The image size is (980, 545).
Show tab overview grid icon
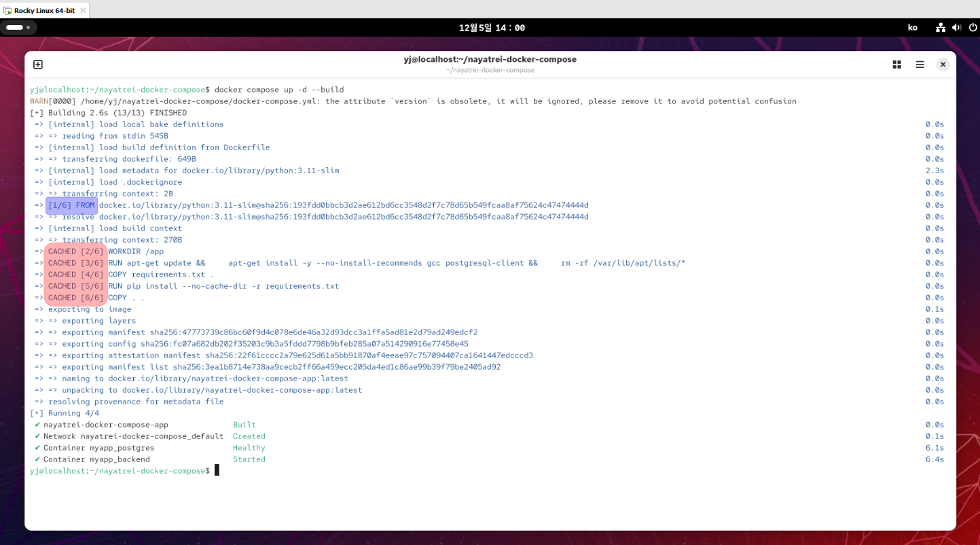(896, 65)
